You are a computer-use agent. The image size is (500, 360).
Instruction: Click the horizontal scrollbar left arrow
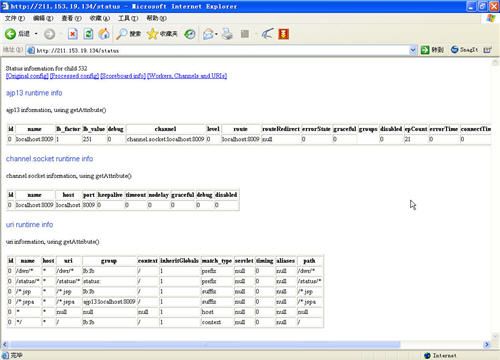(x=5, y=344)
